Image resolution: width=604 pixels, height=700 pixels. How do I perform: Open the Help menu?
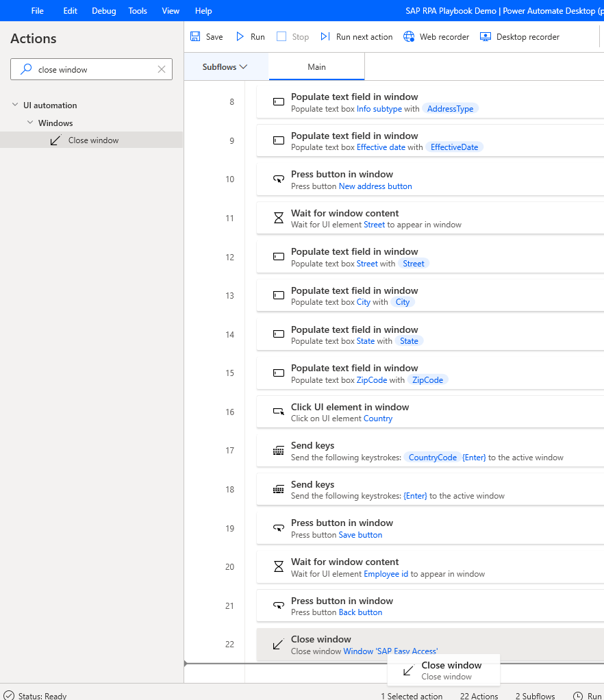(203, 11)
